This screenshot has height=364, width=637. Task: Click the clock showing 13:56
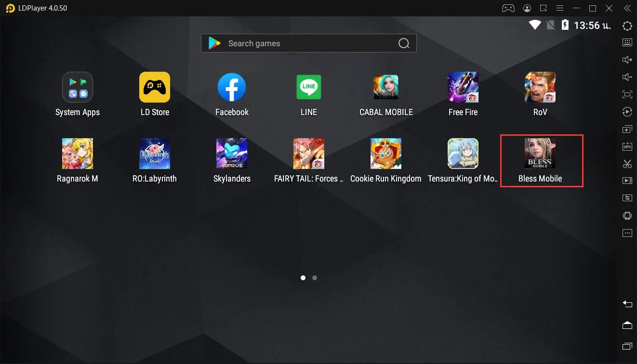point(593,26)
